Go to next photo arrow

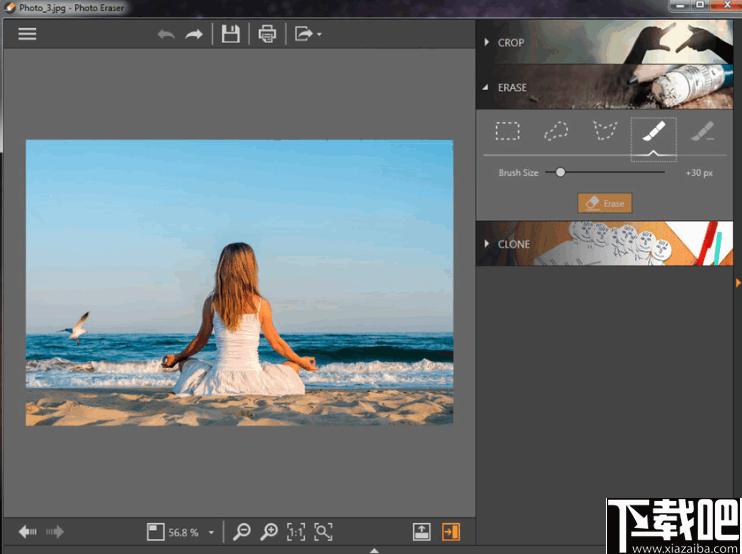55,532
